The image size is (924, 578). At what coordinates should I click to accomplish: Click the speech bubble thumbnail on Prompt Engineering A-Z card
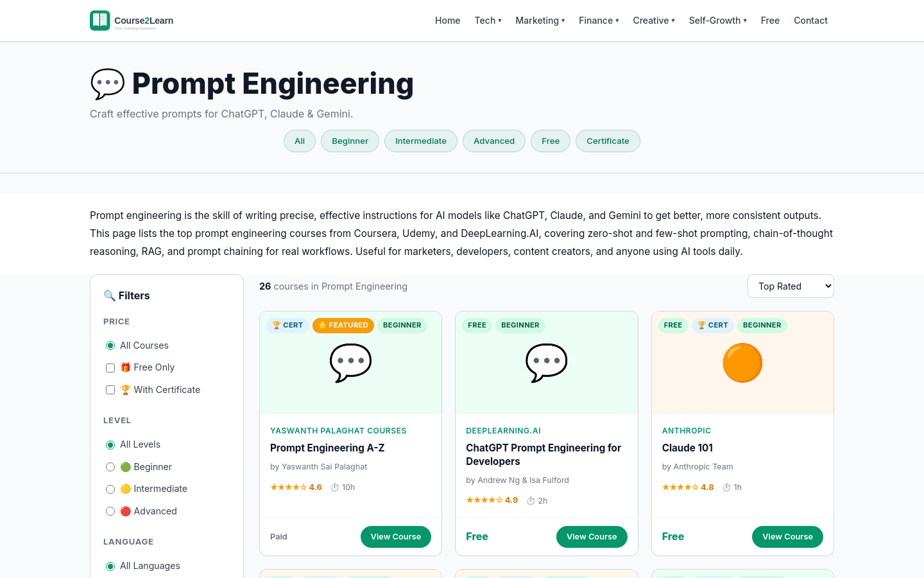coord(351,363)
